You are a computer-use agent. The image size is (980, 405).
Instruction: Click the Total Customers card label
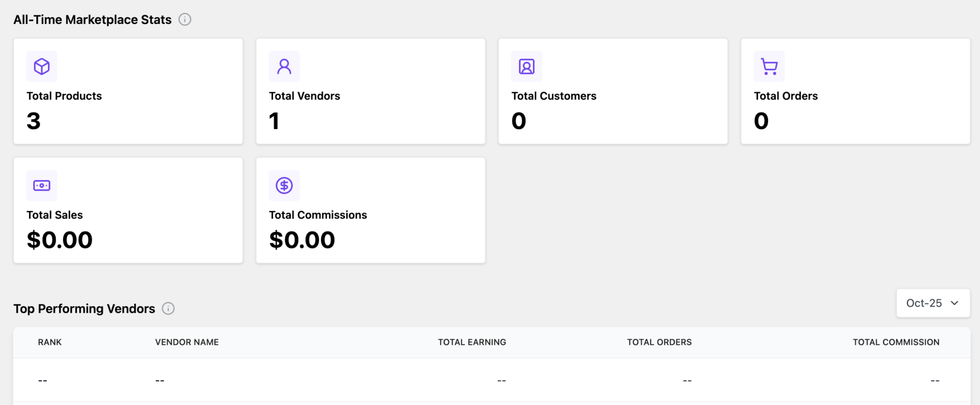coord(554,96)
